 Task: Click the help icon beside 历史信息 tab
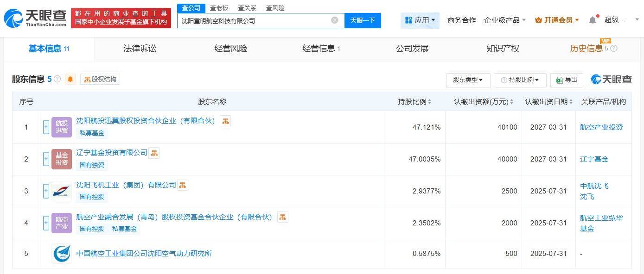[614, 48]
